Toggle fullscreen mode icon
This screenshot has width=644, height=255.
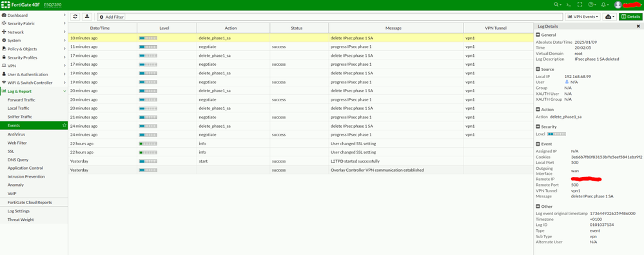(x=580, y=5)
